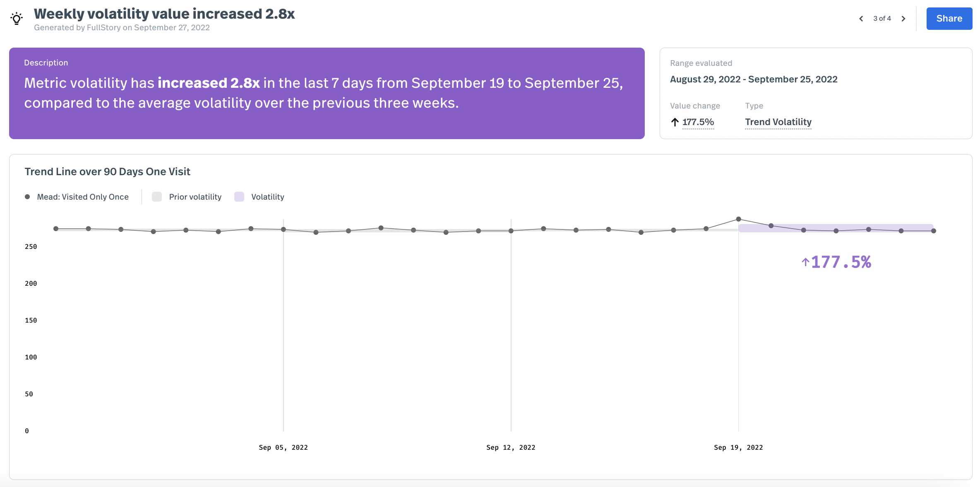Image resolution: width=980 pixels, height=487 pixels.
Task: Click the Mead: Visited Only Once legend dot
Action: [27, 197]
